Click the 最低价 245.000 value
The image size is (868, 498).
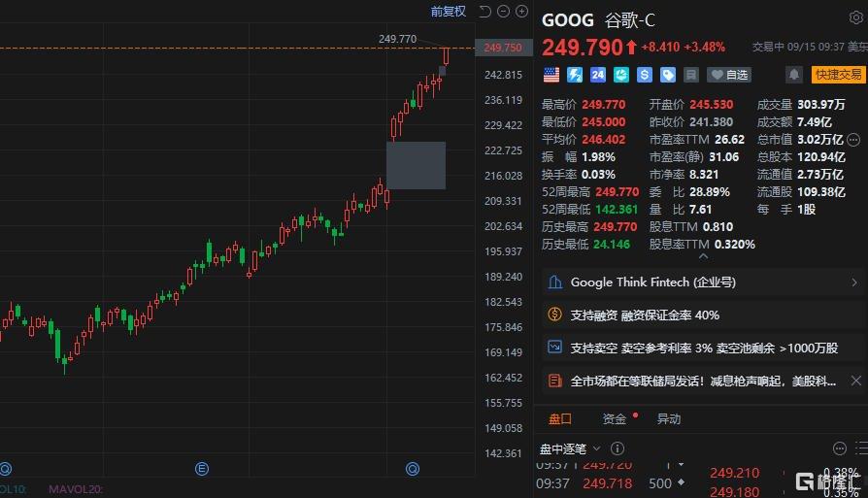point(603,121)
